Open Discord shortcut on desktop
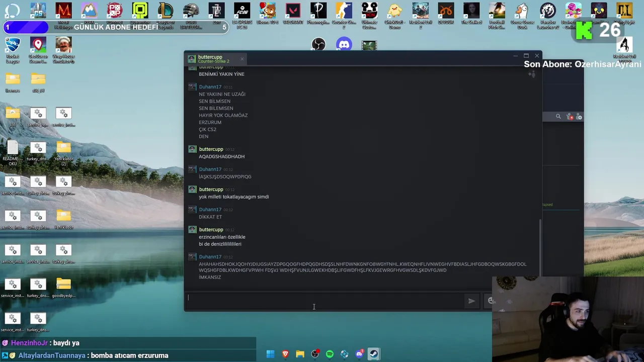This screenshot has width=644, height=362. (344, 45)
